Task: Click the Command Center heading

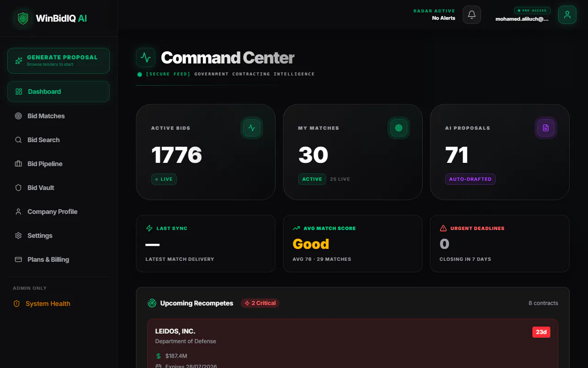Action: 227,57
